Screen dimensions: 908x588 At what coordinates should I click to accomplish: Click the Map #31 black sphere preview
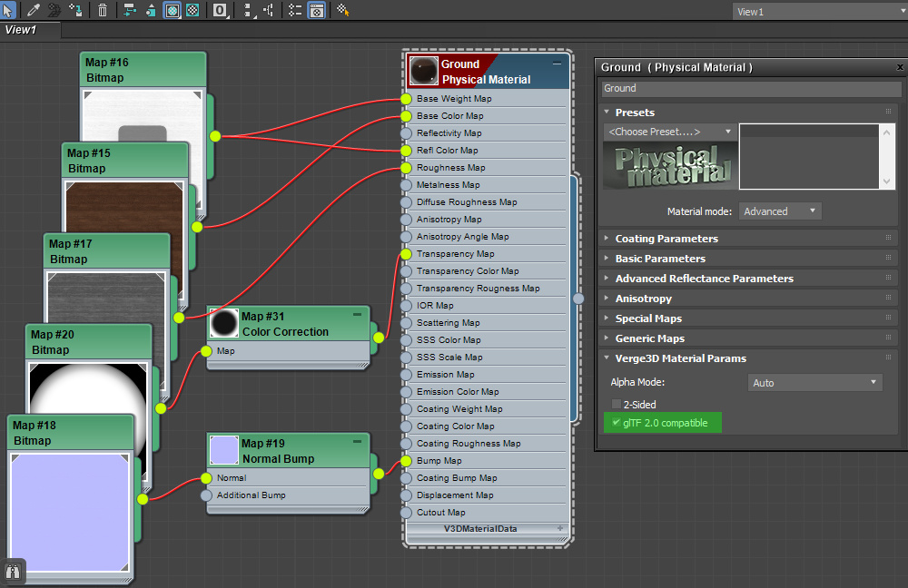pos(224,323)
